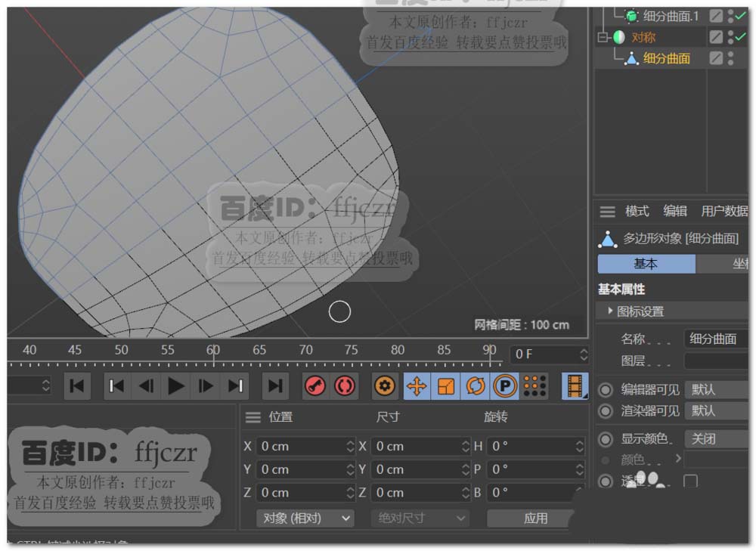The image size is (756, 551).
Task: Toggle the green enable checkmark of 对称
Action: [x=741, y=36]
